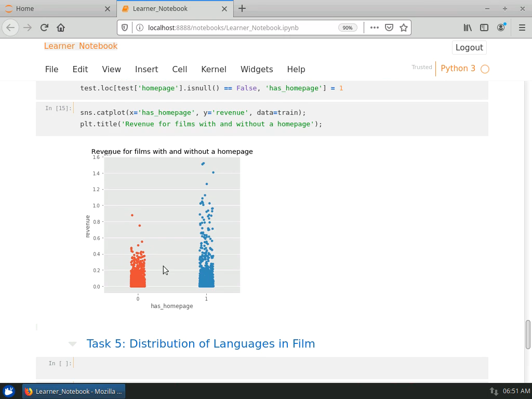Viewport: 532px width, 399px height.
Task: Click the network activity tray icon
Action: coord(494,391)
